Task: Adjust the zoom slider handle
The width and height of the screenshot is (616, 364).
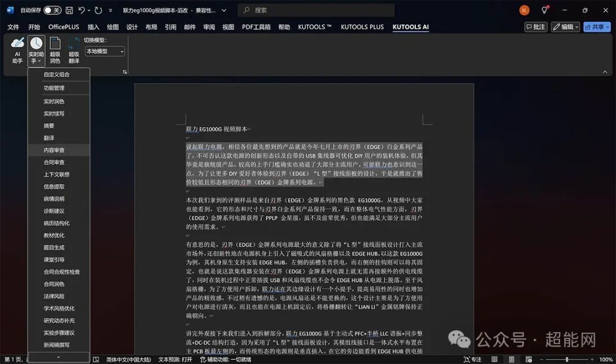Action: tap(566, 359)
